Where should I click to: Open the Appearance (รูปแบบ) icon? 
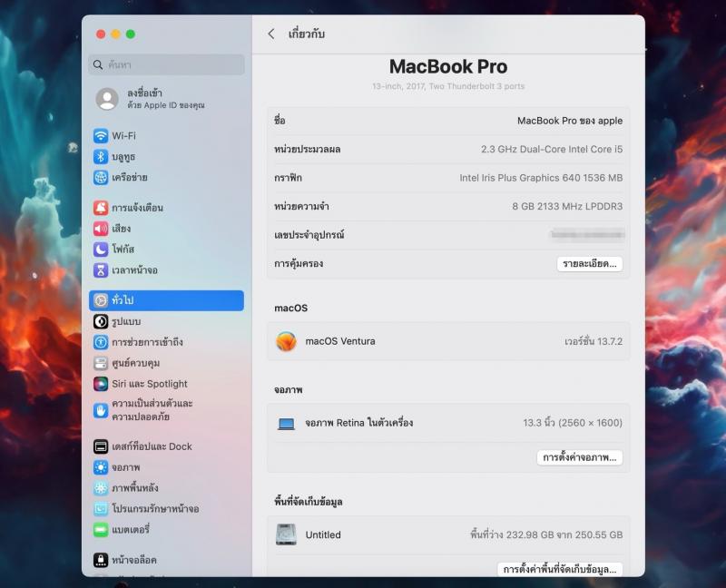[101, 321]
